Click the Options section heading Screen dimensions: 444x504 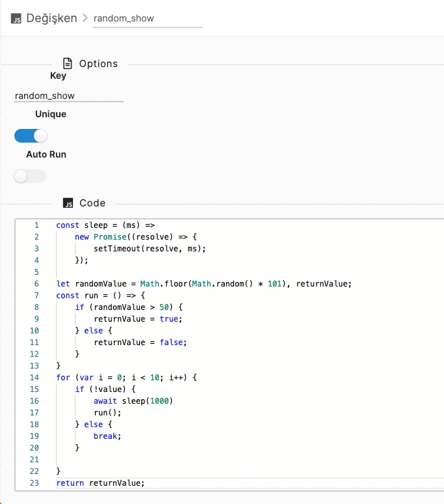[98, 64]
